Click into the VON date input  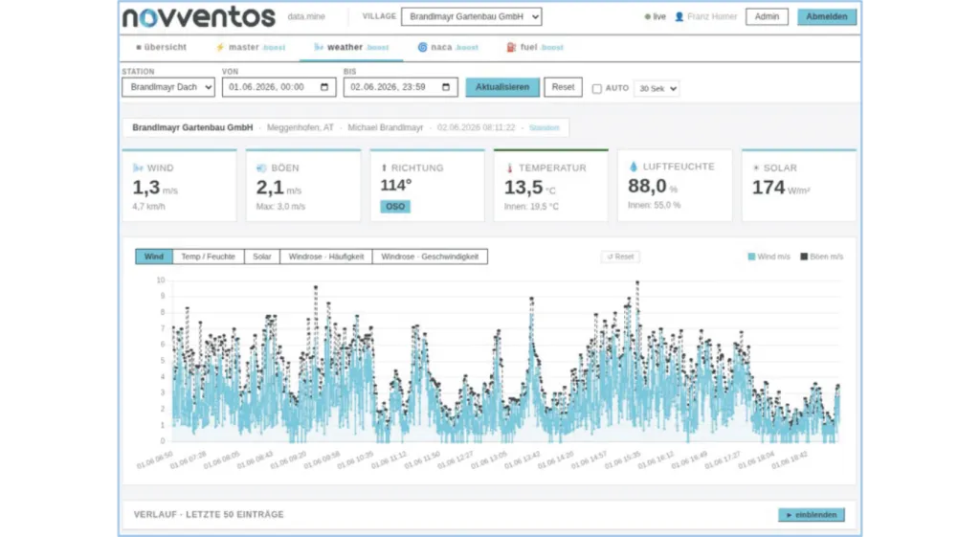pos(278,87)
